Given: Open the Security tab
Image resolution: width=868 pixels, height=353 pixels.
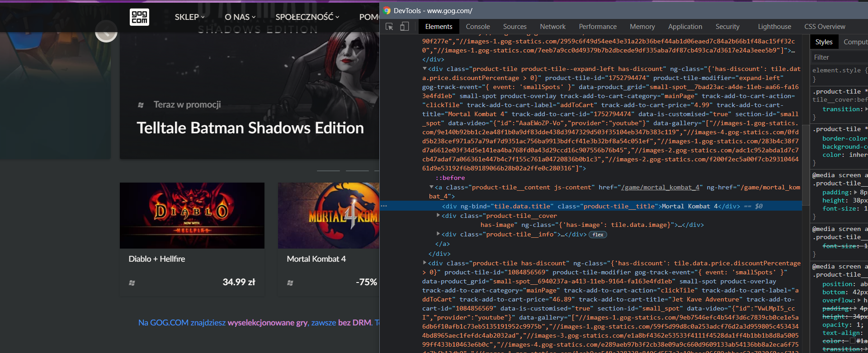Looking at the screenshot, I should [x=727, y=27].
